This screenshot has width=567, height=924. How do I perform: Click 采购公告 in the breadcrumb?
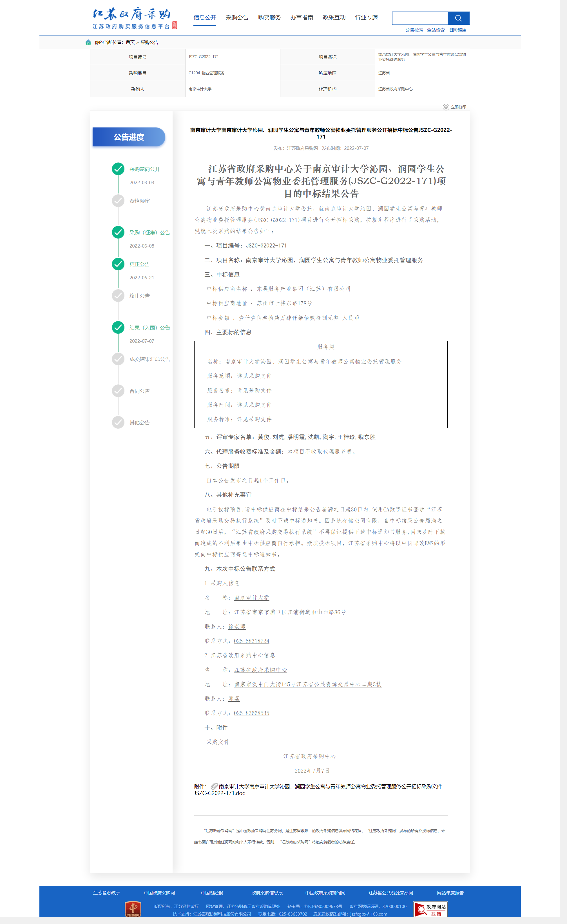coord(149,42)
